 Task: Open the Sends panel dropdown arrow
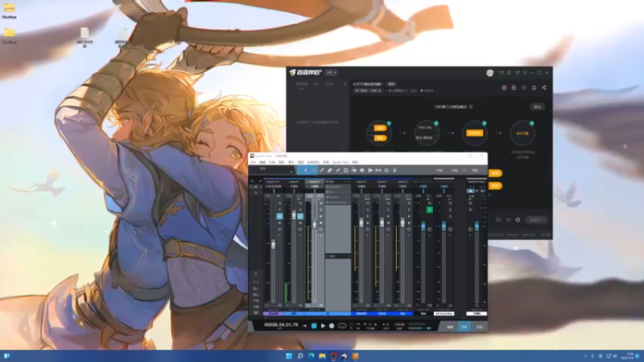349,256
